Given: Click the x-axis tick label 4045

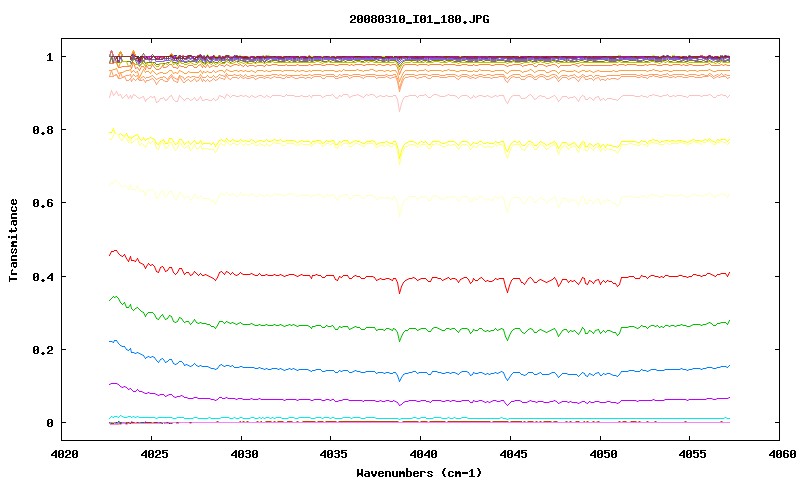Looking at the screenshot, I should point(511,453).
